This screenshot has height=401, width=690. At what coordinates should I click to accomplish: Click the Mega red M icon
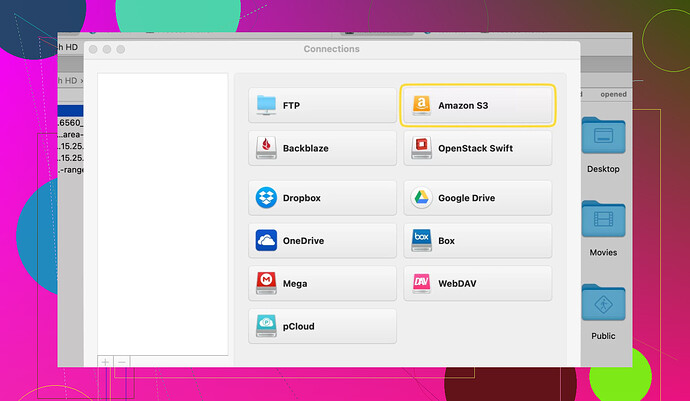point(266,283)
